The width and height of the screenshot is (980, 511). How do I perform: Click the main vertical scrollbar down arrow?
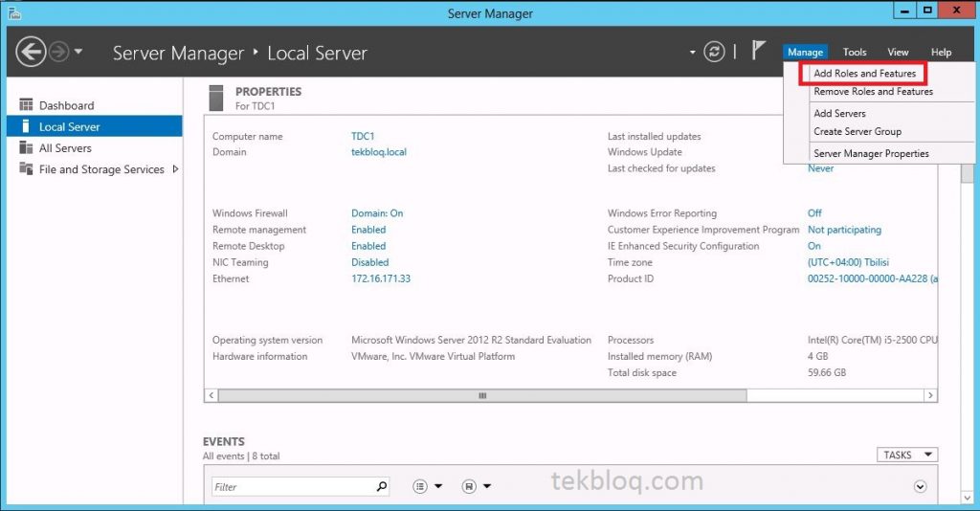click(967, 498)
